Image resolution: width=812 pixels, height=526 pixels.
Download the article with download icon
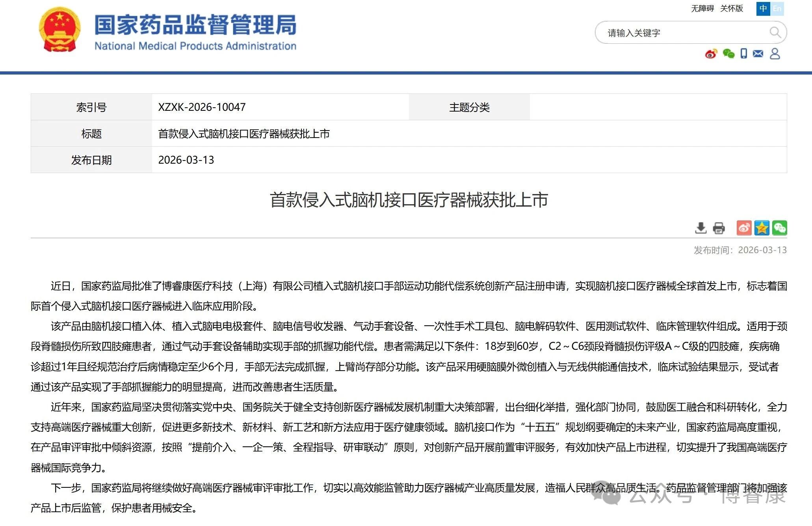(701, 228)
